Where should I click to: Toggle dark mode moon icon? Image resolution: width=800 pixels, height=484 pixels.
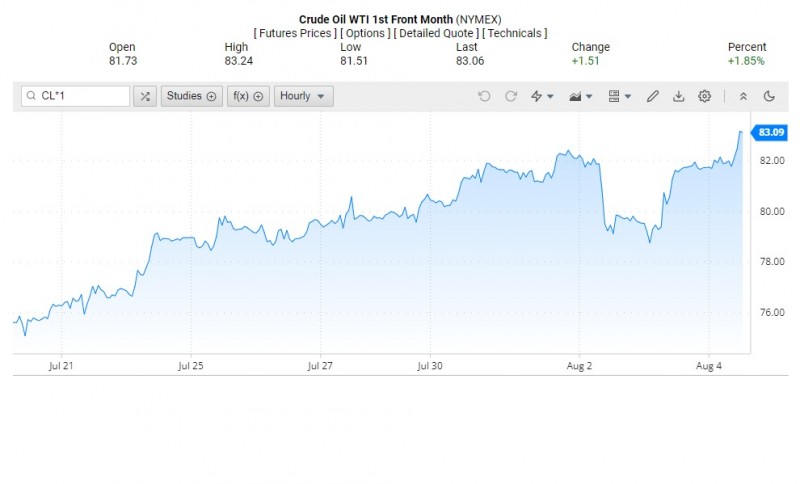point(769,96)
